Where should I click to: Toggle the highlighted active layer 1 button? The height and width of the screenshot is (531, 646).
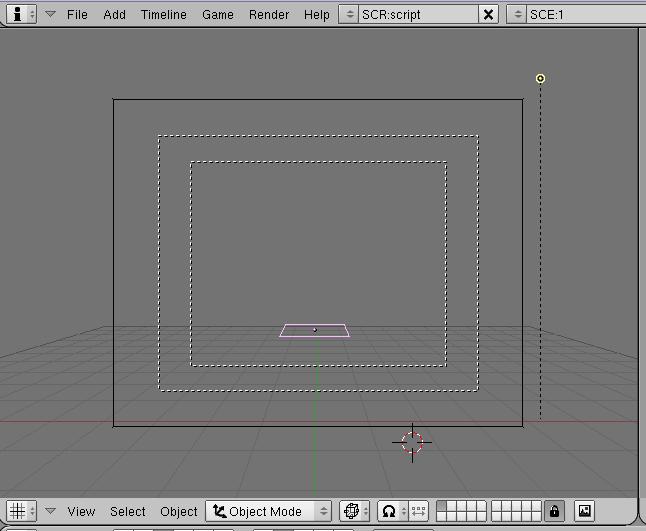point(441,506)
